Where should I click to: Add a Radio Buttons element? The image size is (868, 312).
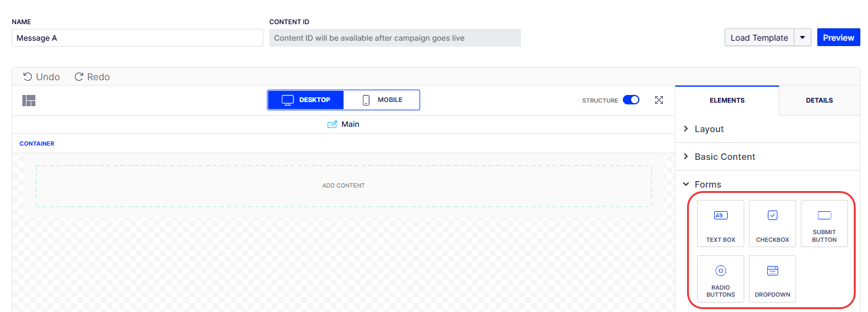(720, 278)
